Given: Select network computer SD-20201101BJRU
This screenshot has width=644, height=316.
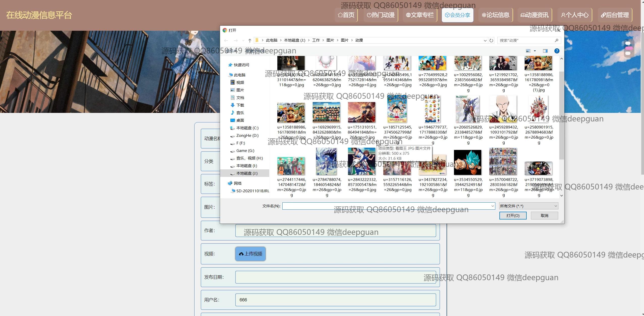Looking at the screenshot, I should pos(252,191).
